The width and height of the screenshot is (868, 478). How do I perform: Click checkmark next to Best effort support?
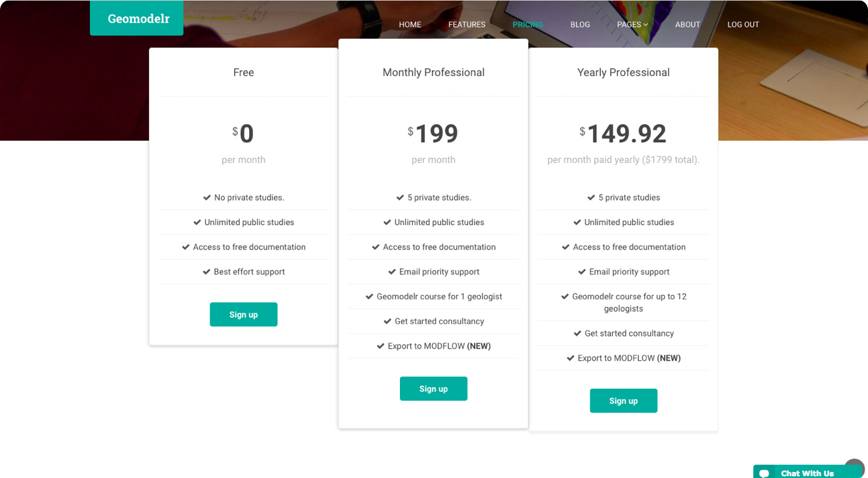coord(206,272)
